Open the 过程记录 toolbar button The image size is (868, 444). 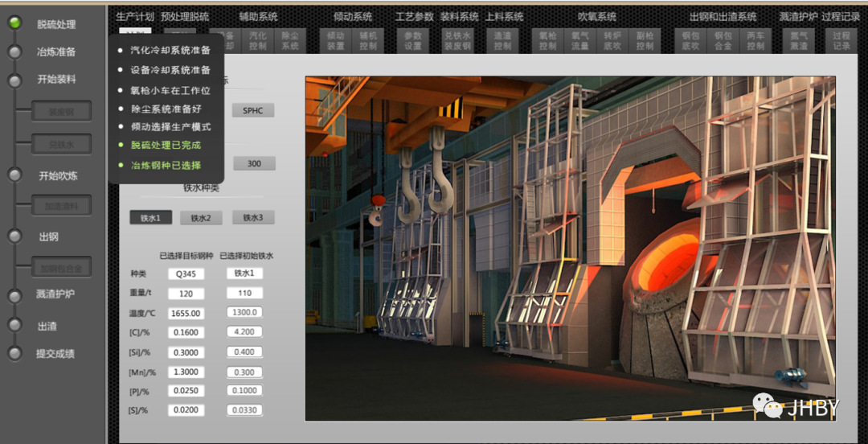tap(841, 41)
